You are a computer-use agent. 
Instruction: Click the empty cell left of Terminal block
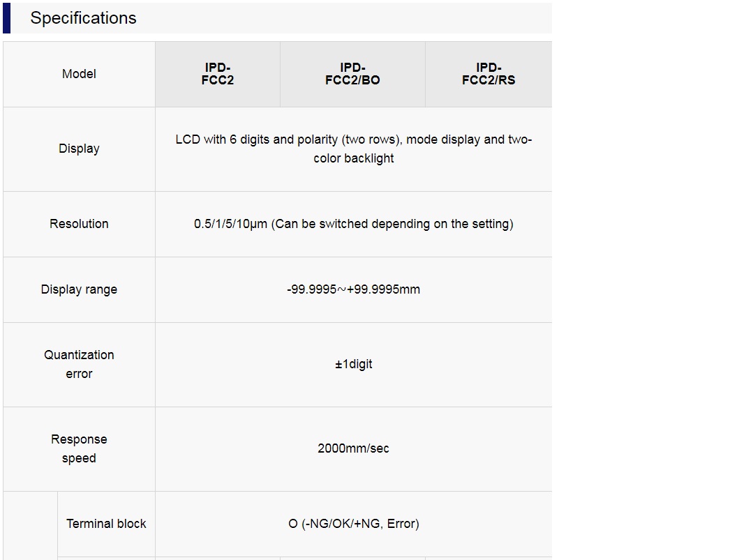click(x=30, y=525)
